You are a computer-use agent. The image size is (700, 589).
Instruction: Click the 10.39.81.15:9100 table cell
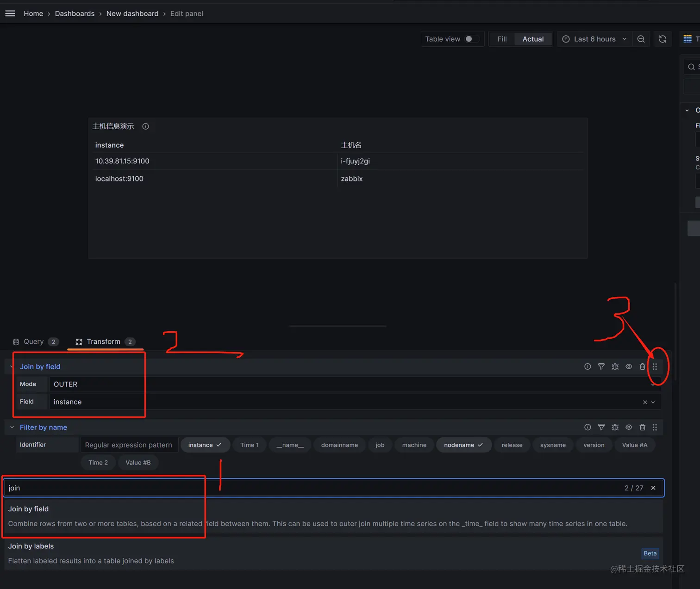click(122, 161)
